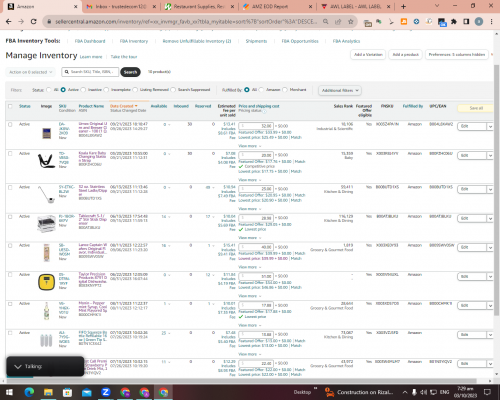Bookmark this page with the star icon
500x400 pixels.
point(350,22)
